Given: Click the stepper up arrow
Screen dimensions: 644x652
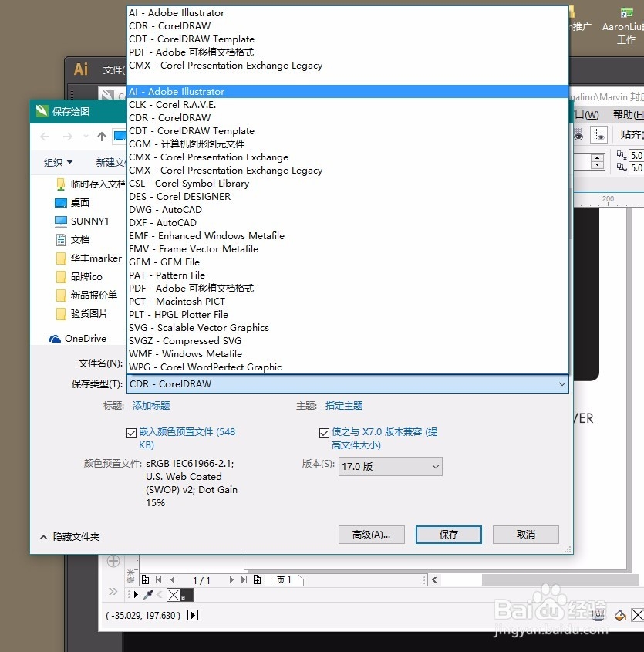Looking at the screenshot, I should click(598, 157).
